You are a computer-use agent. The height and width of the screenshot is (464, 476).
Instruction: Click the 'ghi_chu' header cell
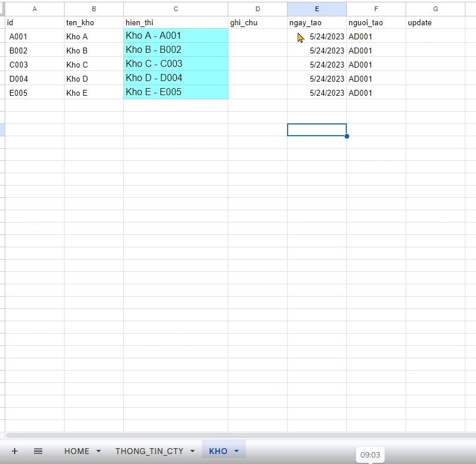point(258,22)
